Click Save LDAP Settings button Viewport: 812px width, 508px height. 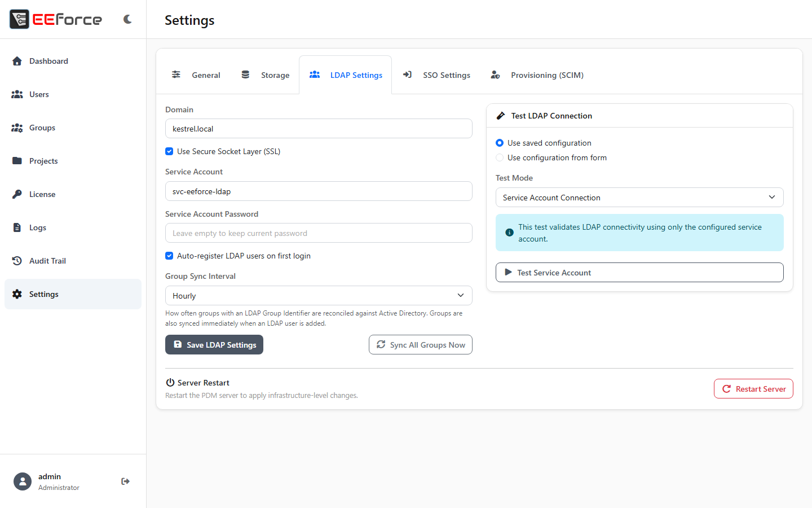(214, 345)
